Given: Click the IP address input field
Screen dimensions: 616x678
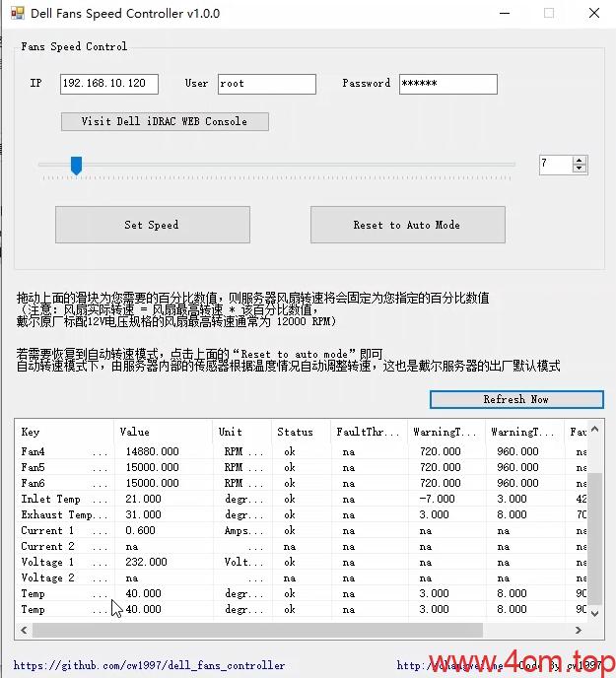Looking at the screenshot, I should (108, 84).
